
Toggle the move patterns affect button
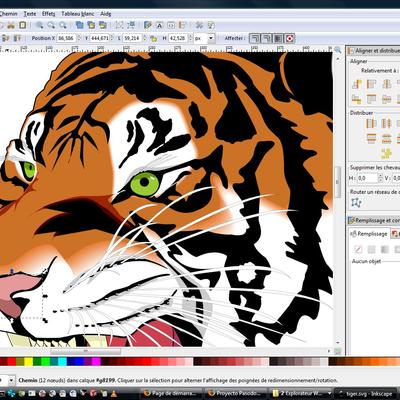(290, 39)
